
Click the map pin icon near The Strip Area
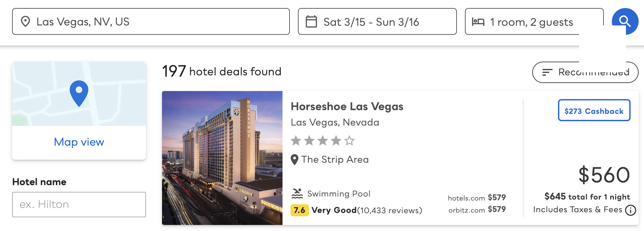coord(295,160)
